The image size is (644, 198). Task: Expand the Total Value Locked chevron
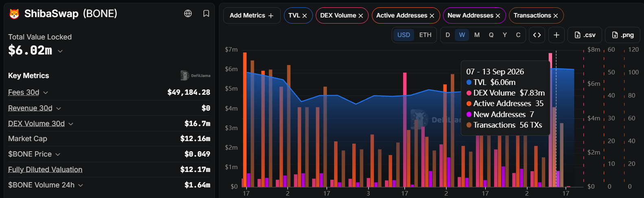[60, 51]
